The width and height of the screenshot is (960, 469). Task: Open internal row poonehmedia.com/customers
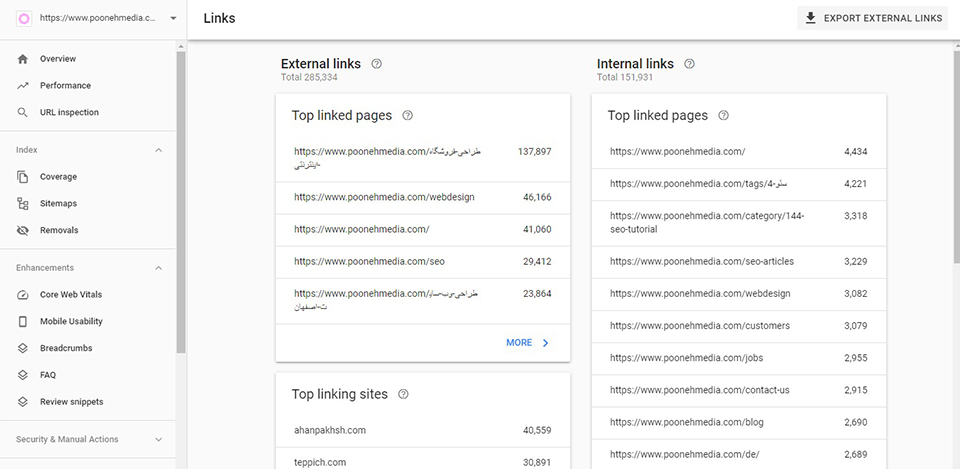click(739, 326)
